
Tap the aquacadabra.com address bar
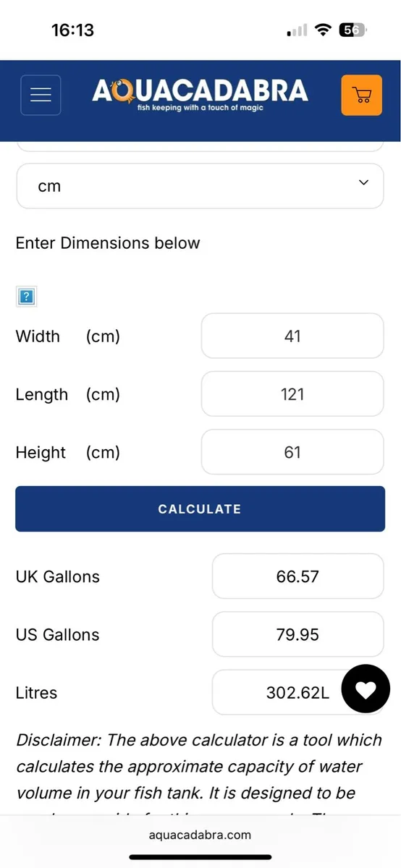(x=200, y=834)
